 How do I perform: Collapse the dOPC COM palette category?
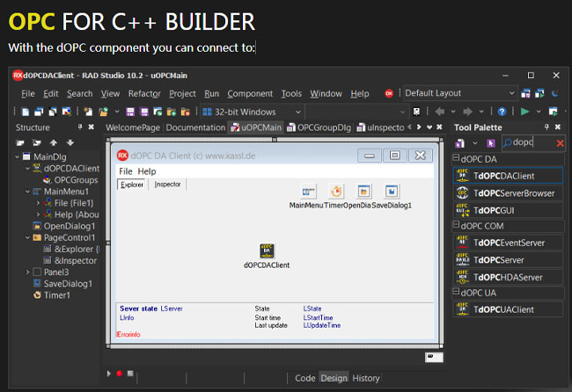pos(456,224)
